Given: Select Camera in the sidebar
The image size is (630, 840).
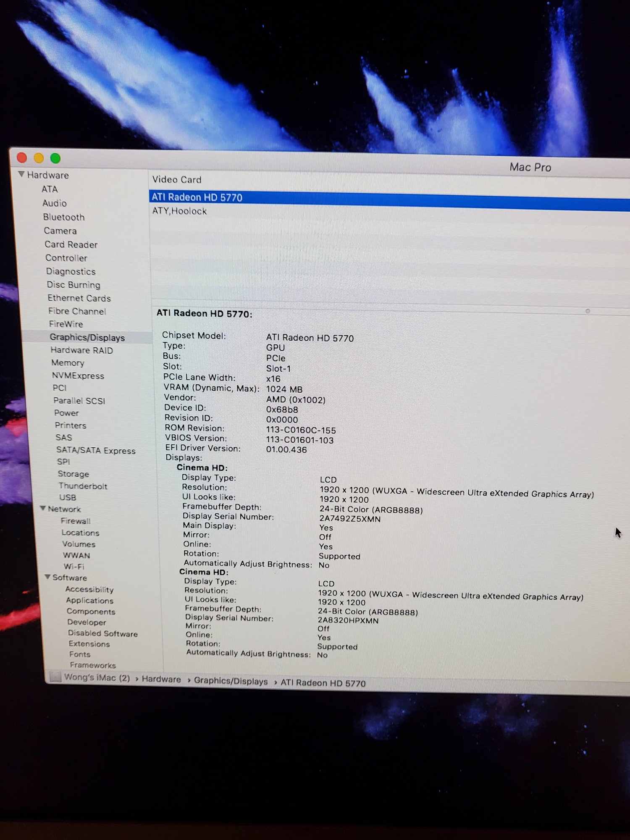Looking at the screenshot, I should pyautogui.click(x=60, y=231).
